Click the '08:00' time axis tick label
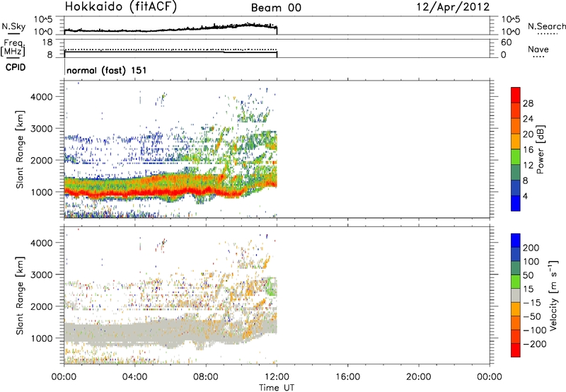566x392 pixels. pos(206,377)
